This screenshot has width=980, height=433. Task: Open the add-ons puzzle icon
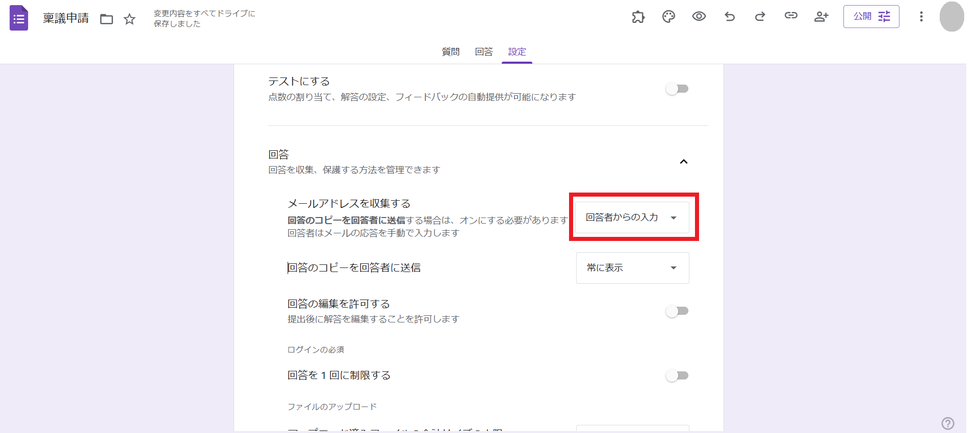tap(638, 17)
